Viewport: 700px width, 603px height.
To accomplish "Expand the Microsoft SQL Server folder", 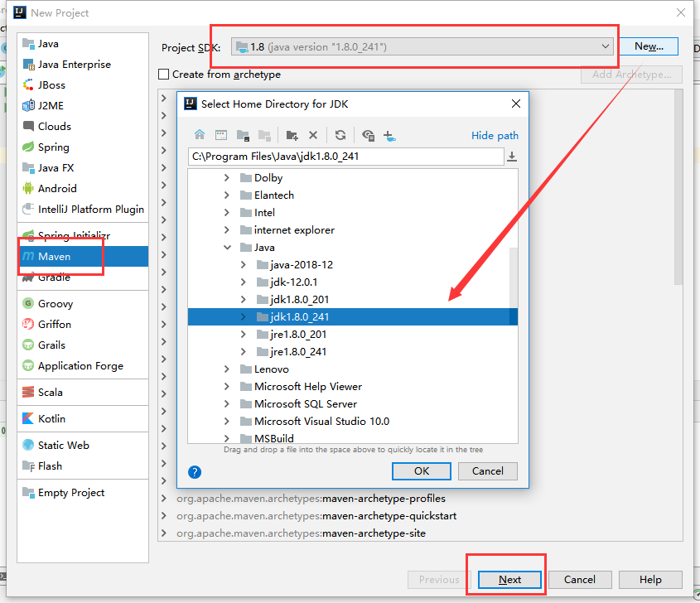I will 227,404.
